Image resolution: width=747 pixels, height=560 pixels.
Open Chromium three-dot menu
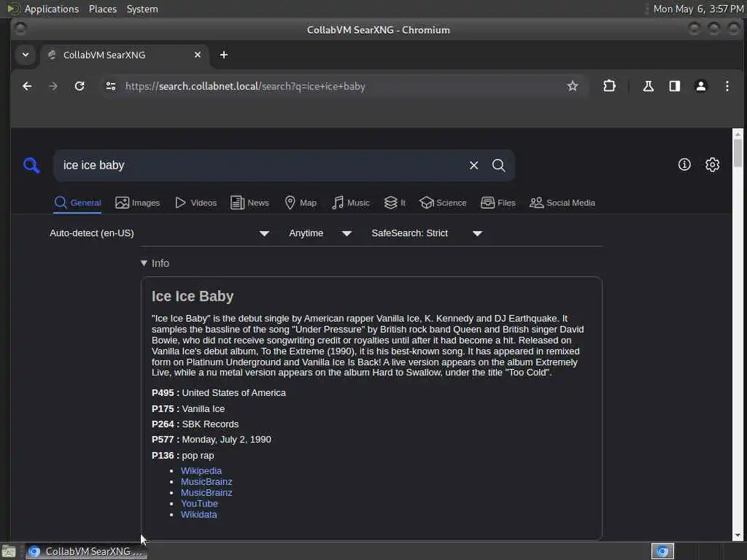(727, 86)
